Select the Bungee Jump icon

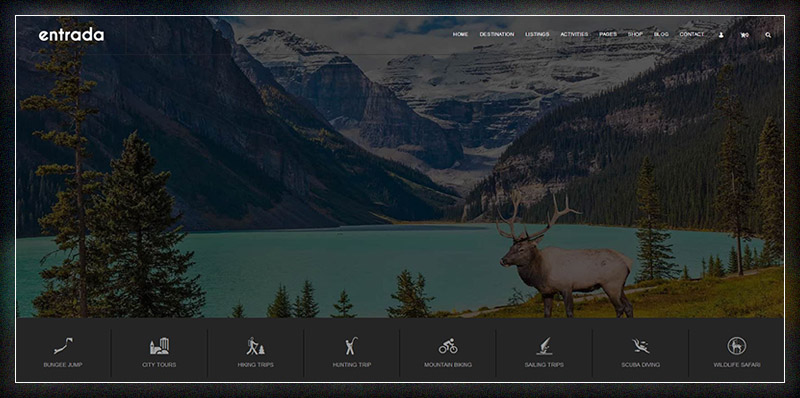click(63, 346)
